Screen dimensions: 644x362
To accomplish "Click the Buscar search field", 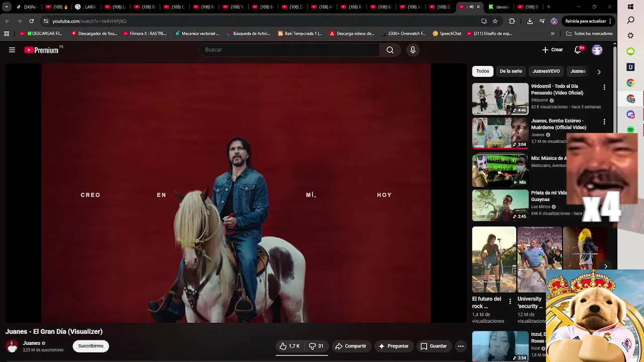I will (x=290, y=50).
